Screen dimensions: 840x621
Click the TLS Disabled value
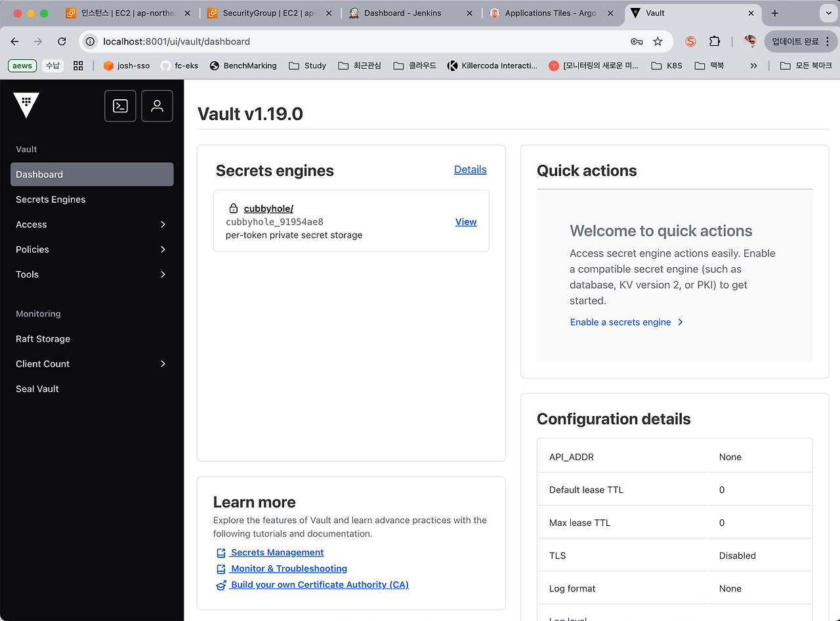(x=738, y=555)
